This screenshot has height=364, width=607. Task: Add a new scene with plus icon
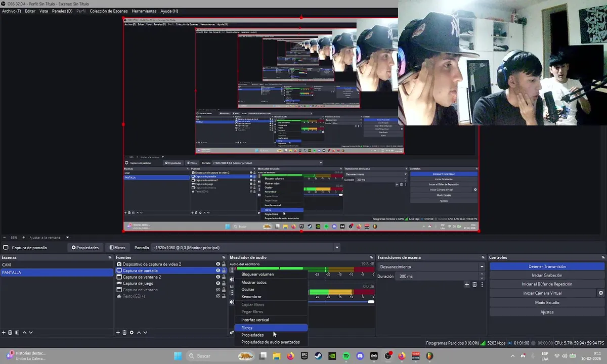[x=4, y=333]
